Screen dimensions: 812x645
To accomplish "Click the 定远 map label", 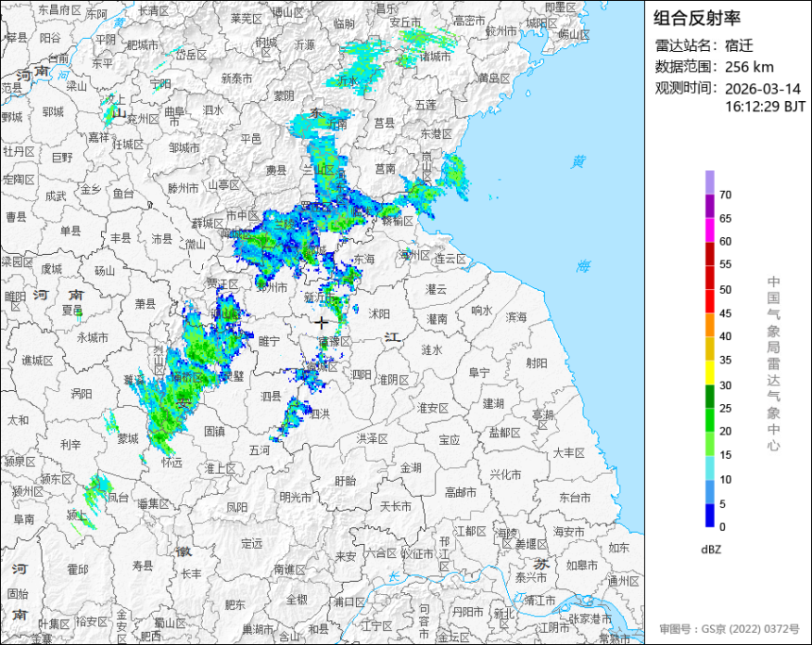I will (252, 544).
